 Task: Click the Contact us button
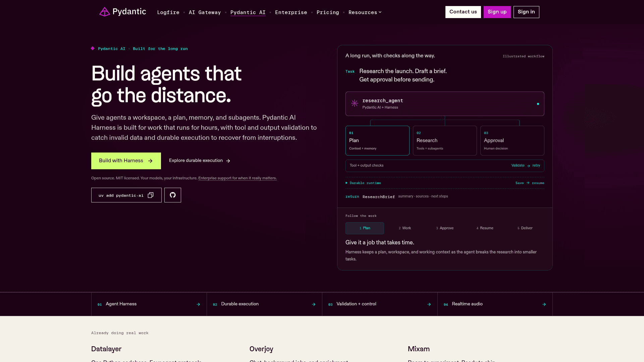click(463, 12)
